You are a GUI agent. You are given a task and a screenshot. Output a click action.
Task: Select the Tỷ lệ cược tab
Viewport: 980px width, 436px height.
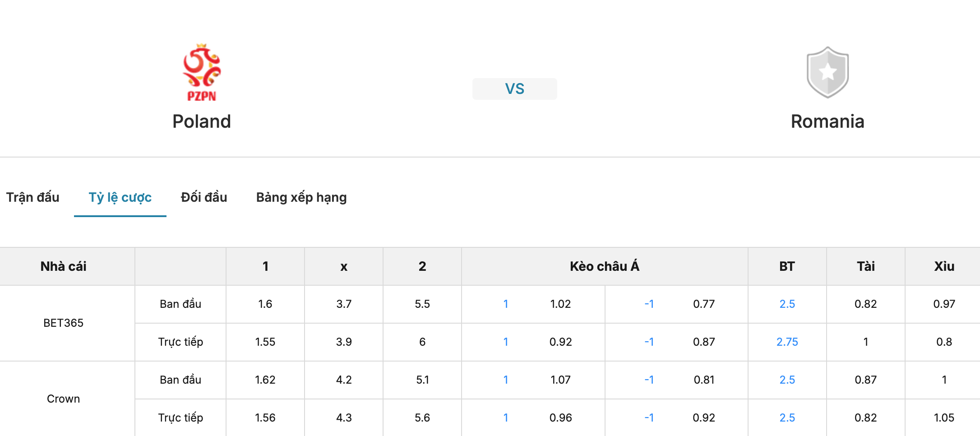tap(120, 197)
